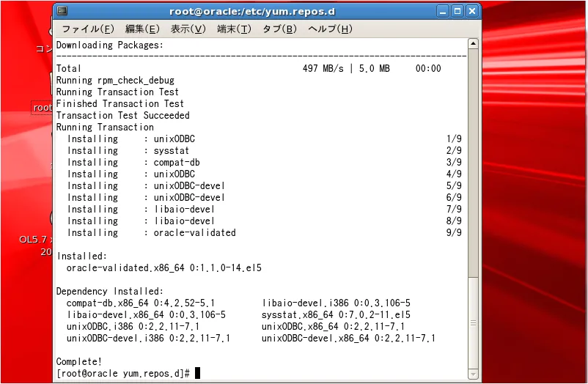Click the scrollbar up arrow
The width and height of the screenshot is (588, 384).
tap(473, 44)
